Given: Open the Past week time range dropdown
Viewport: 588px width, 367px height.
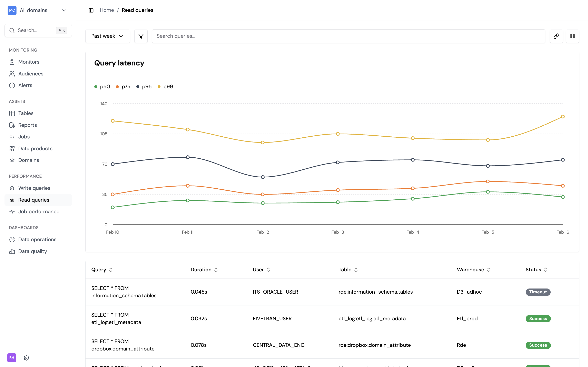Looking at the screenshot, I should [107, 36].
